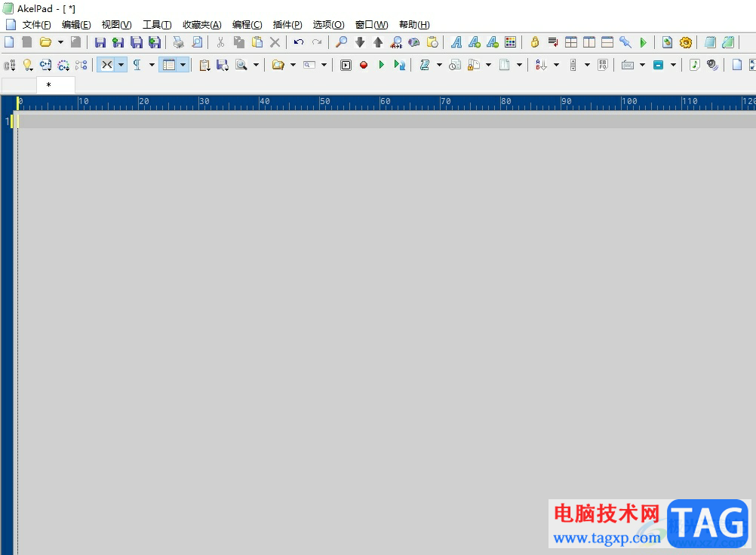Expand dropdown next to the X-shaped button
Image resolution: width=756 pixels, height=555 pixels.
121,65
